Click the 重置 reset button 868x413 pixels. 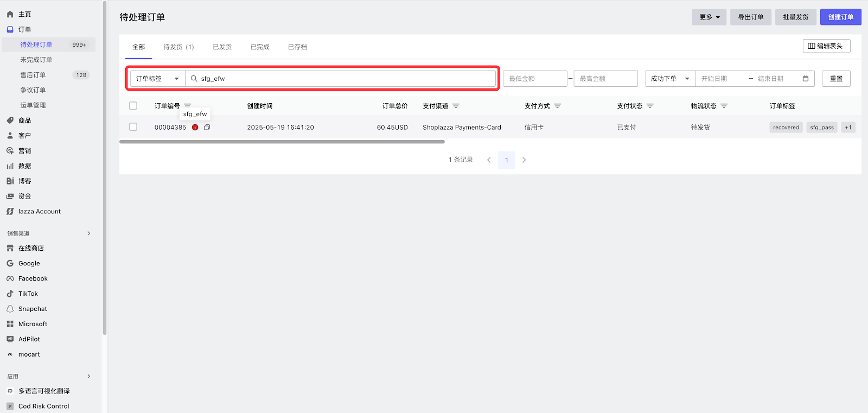point(835,79)
